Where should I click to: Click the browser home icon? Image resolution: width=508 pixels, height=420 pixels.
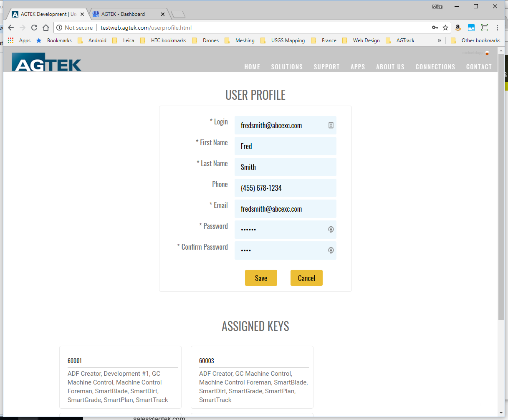pos(46,28)
